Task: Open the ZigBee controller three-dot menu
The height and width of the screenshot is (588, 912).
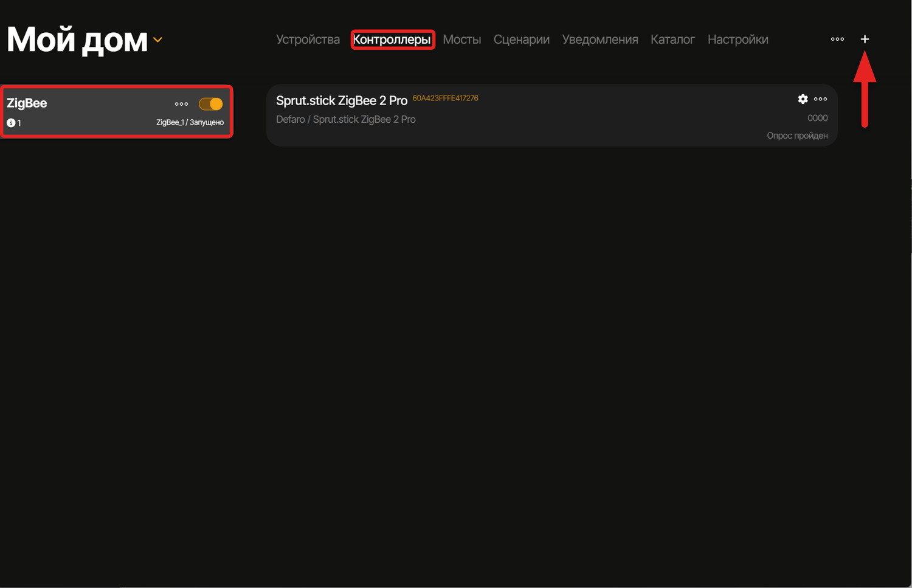Action: tap(181, 104)
